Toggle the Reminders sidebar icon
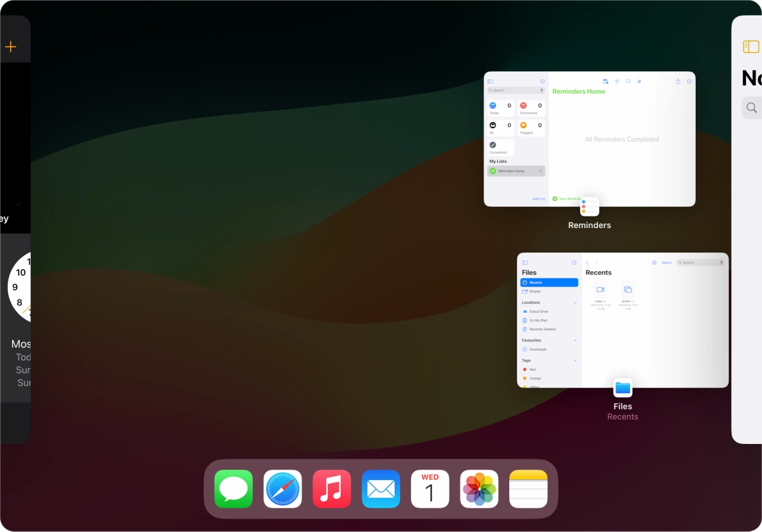Viewport: 762px width, 532px height. pos(490,82)
